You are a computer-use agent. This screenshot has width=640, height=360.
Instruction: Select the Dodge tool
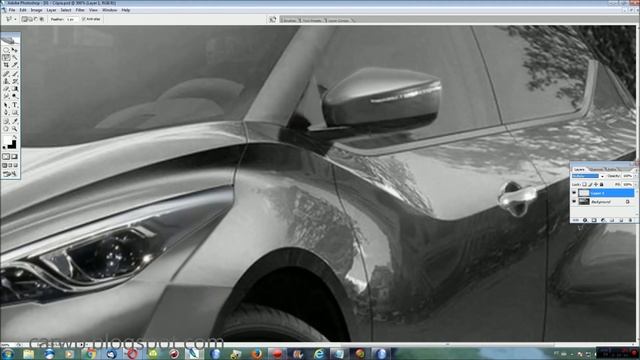pyautogui.click(x=15, y=96)
